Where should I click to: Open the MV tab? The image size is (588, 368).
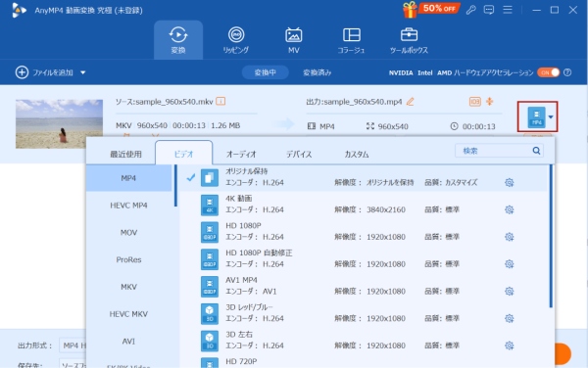coord(294,40)
